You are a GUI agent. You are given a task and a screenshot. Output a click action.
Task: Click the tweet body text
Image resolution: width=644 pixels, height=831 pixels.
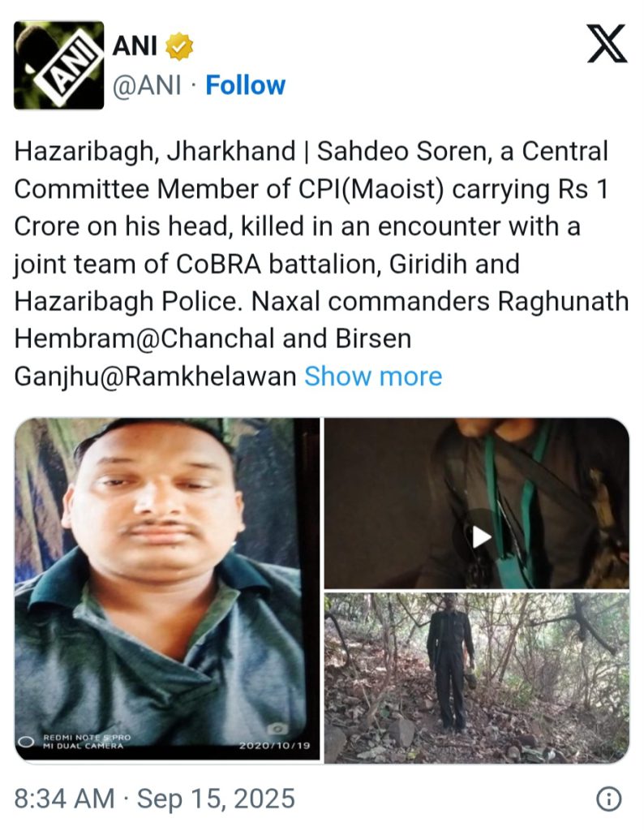[x=321, y=264]
